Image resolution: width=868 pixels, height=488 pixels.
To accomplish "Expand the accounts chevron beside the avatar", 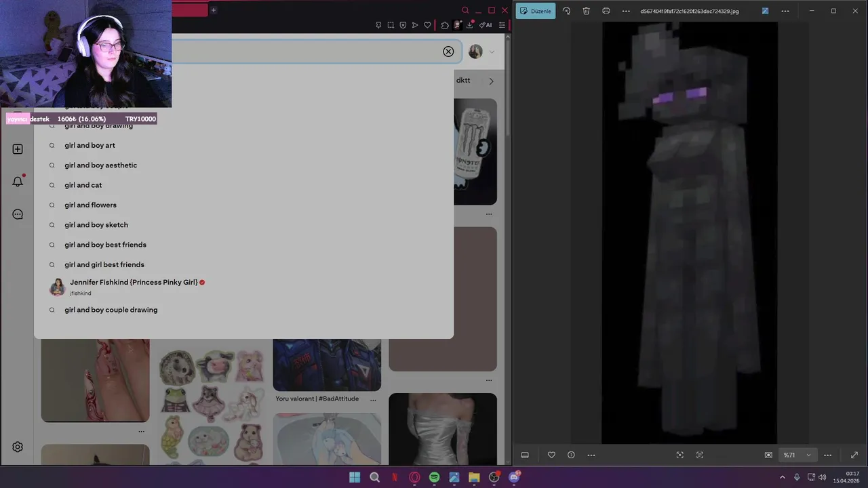I will [x=492, y=52].
